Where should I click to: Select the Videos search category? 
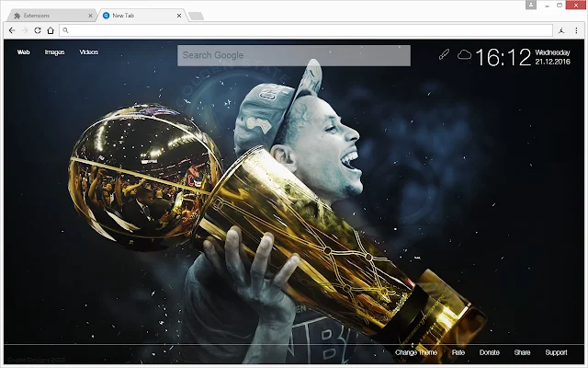[89, 52]
